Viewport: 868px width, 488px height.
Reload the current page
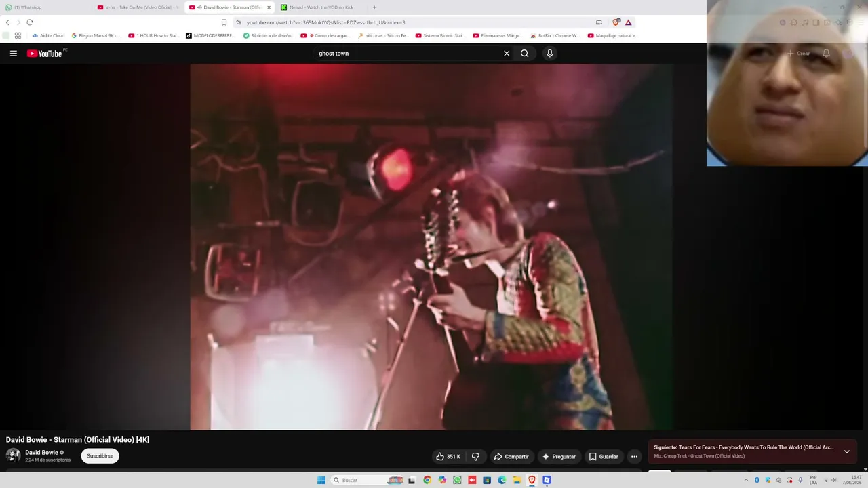click(x=30, y=22)
